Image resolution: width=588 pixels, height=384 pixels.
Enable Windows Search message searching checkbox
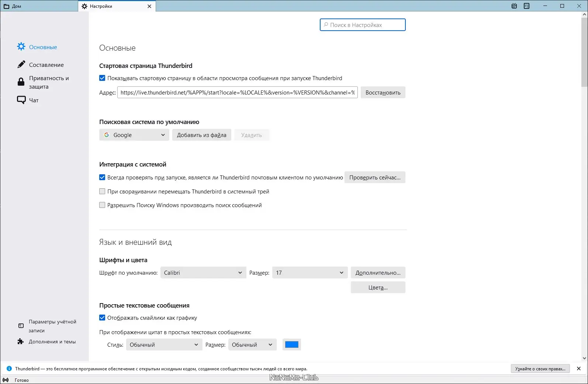click(x=102, y=205)
